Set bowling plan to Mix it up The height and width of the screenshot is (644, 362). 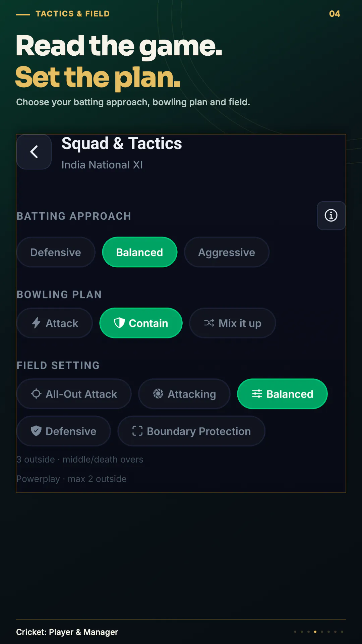click(x=233, y=323)
